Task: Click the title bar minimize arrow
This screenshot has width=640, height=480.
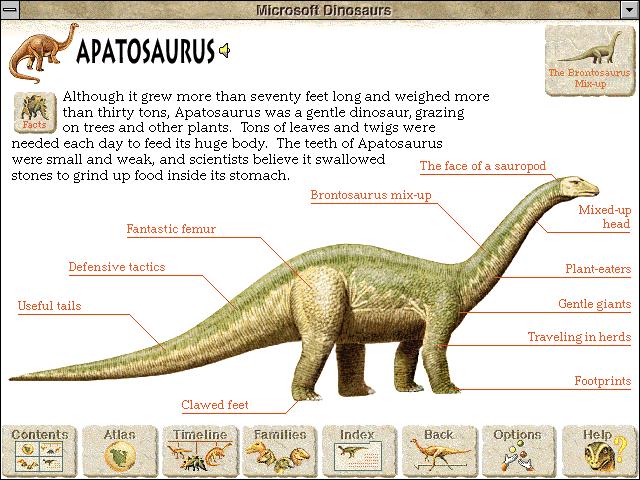Action: (x=630, y=10)
